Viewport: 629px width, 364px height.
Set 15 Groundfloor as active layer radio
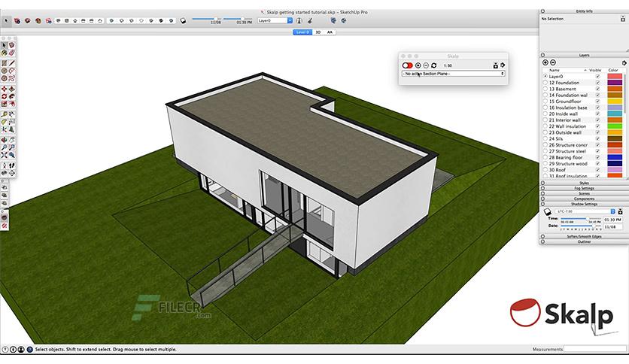[545, 102]
